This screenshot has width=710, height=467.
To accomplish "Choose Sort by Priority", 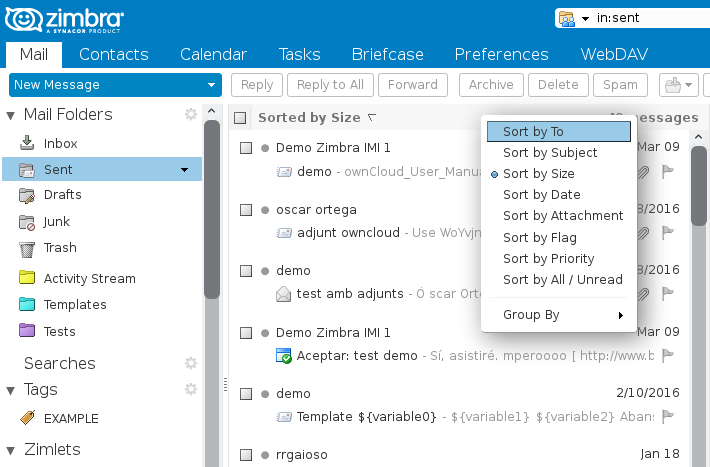I will coord(559,259).
